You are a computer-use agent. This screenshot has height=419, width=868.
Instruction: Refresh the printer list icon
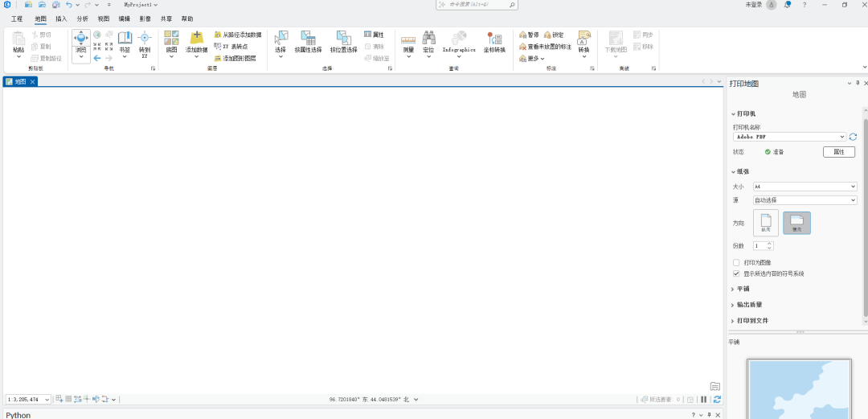(853, 138)
